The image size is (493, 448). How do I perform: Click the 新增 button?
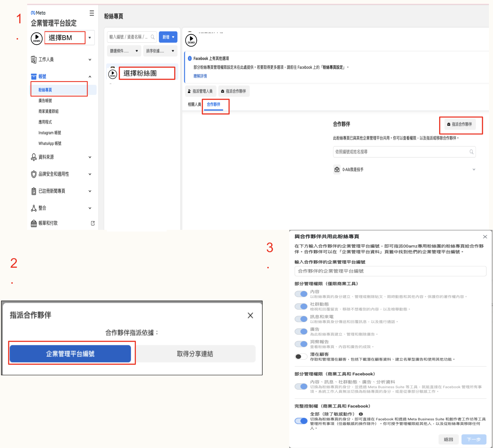[168, 37]
